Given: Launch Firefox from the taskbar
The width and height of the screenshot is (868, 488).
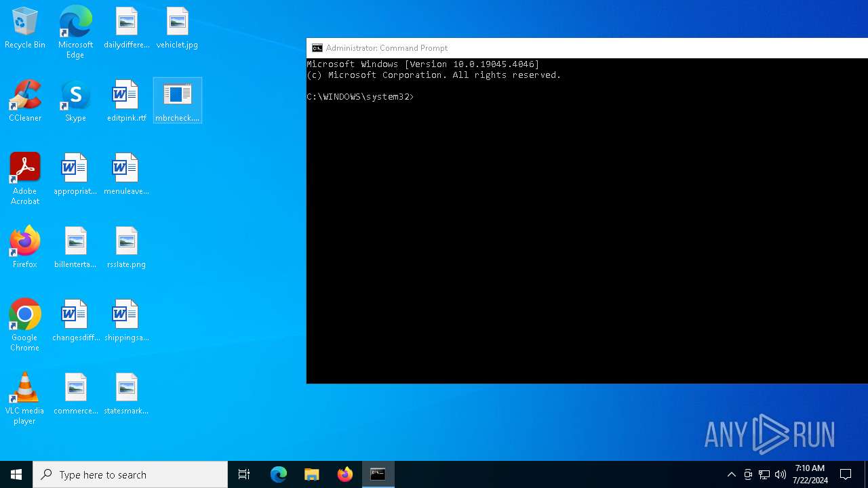Looking at the screenshot, I should click(x=345, y=474).
